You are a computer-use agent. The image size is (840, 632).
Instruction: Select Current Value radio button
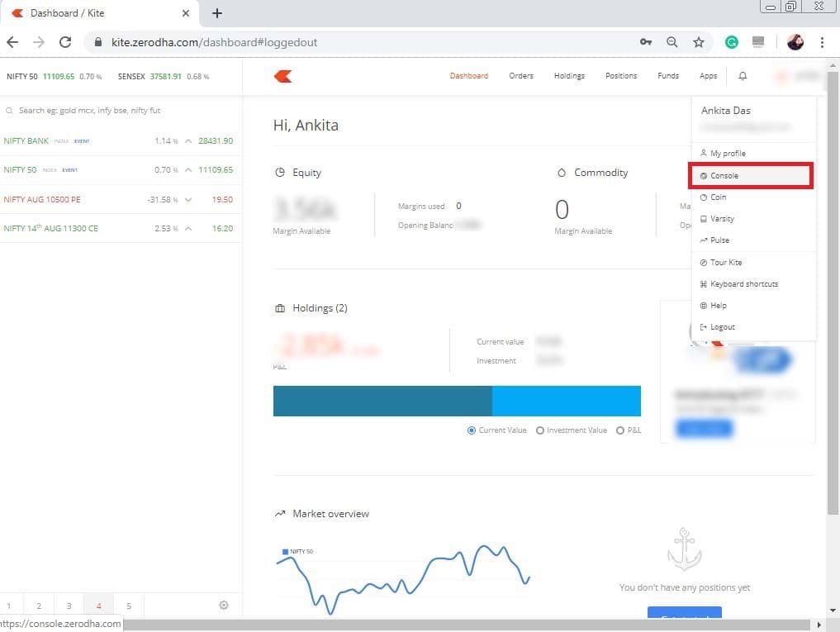[472, 430]
